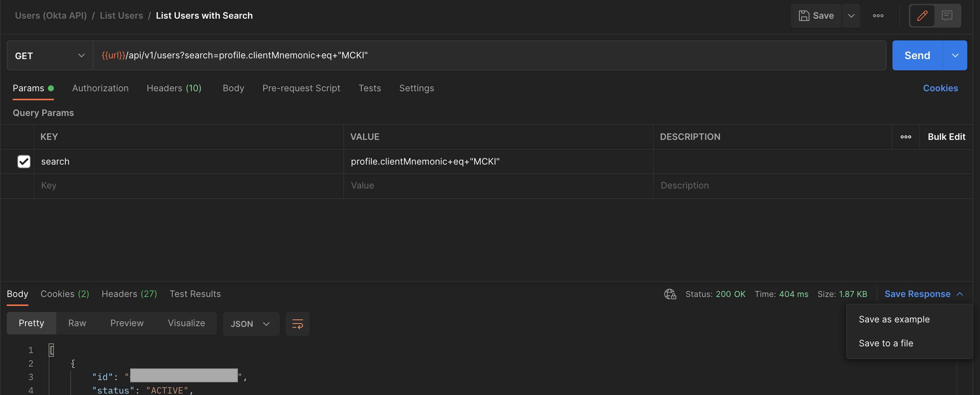The width and height of the screenshot is (980, 395).
Task: Toggle line wrapping in the response viewer
Action: coord(297,324)
